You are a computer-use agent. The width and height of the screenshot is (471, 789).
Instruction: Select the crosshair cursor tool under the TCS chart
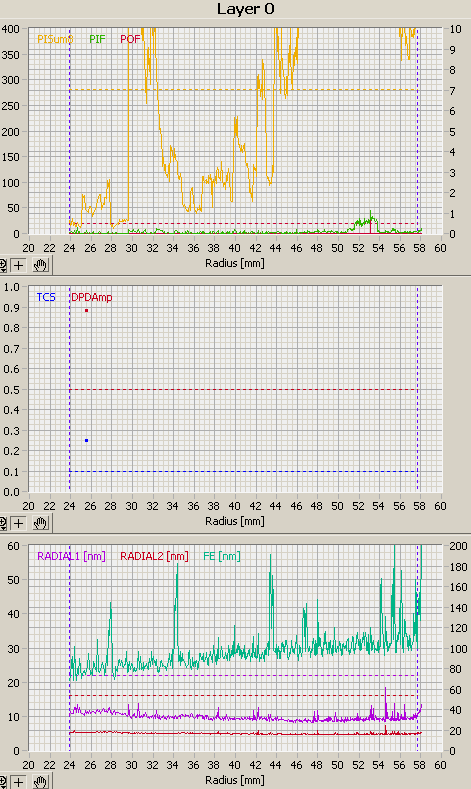point(19,523)
